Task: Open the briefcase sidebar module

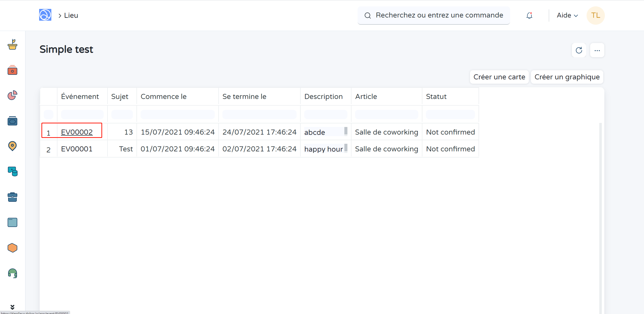Action: coord(12,197)
